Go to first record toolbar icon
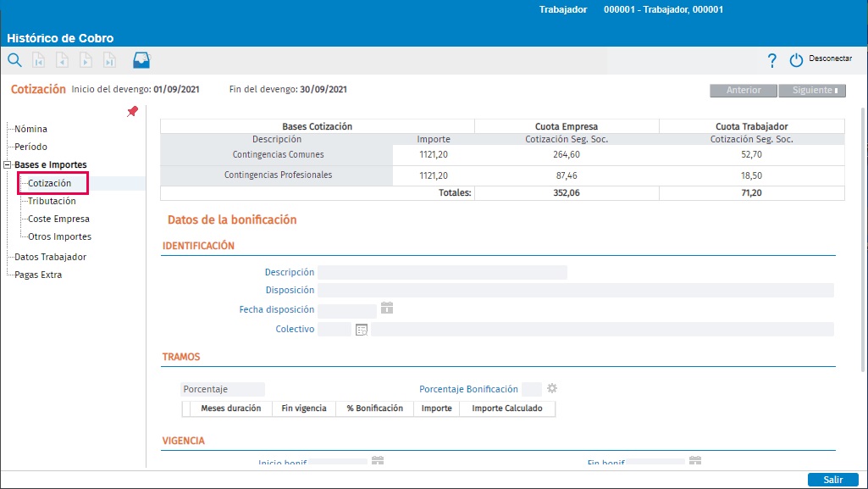 38,60
